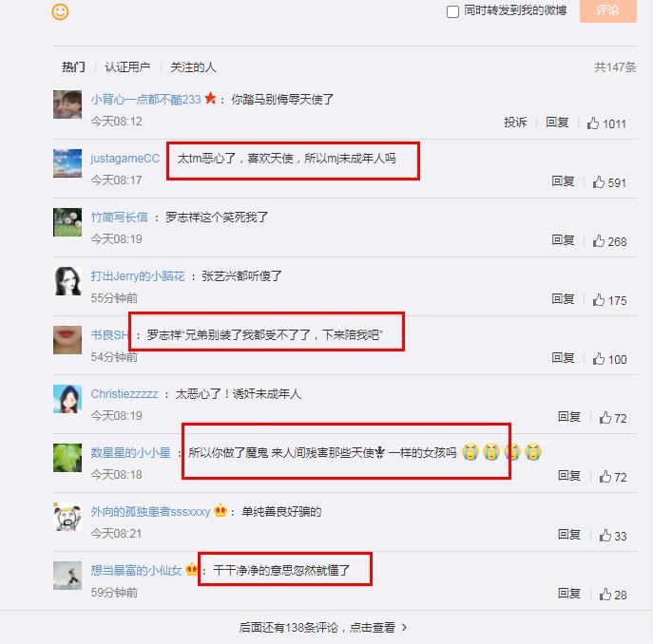Like the comment with 100 likes

point(599,358)
